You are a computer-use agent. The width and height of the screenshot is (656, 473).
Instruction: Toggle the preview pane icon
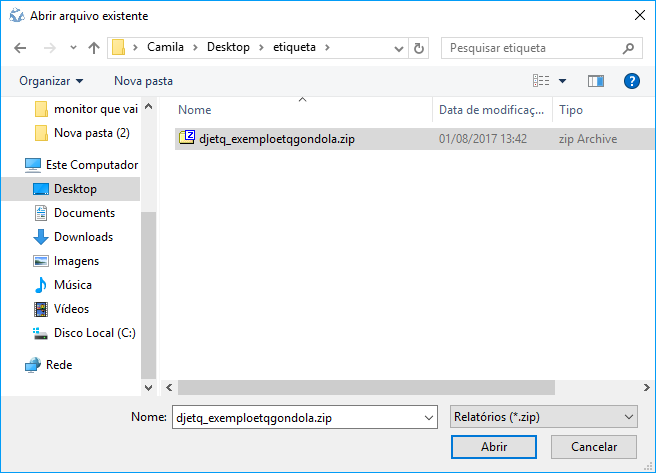pyautogui.click(x=596, y=80)
